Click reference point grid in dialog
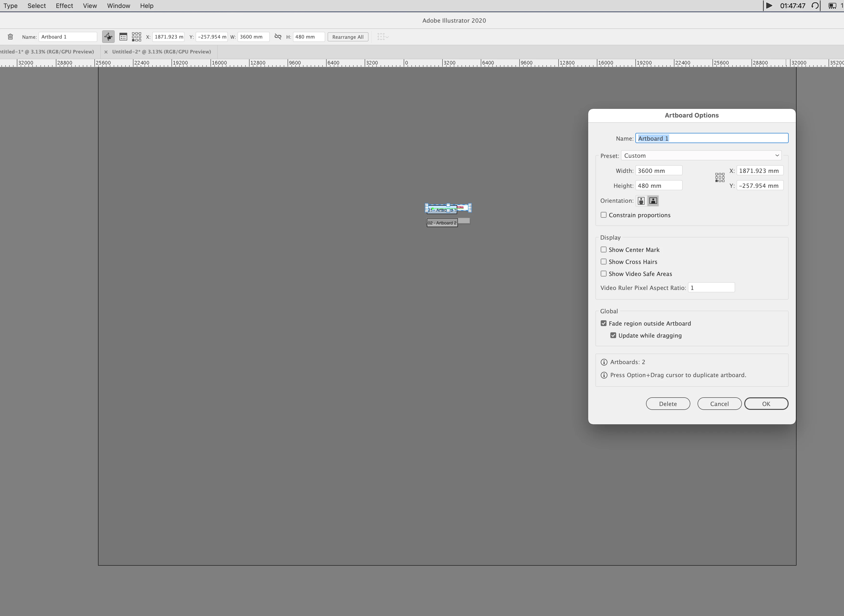The image size is (844, 616). pos(720,177)
